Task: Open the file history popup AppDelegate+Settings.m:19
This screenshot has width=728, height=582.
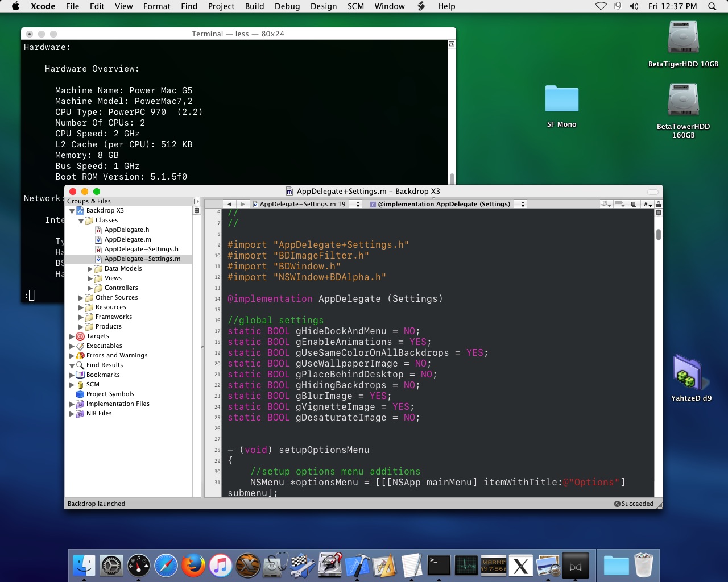Action: coord(307,204)
